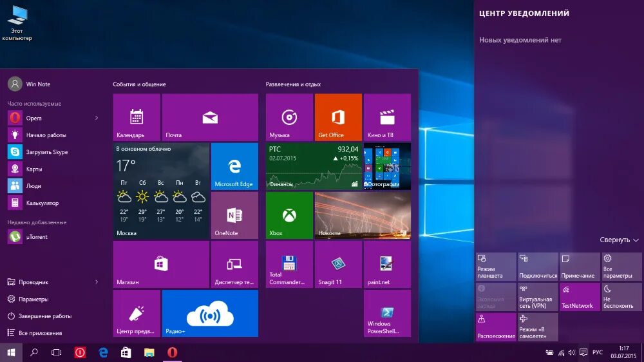
Task: Open the Store tile (Магазин)
Action: [161, 264]
